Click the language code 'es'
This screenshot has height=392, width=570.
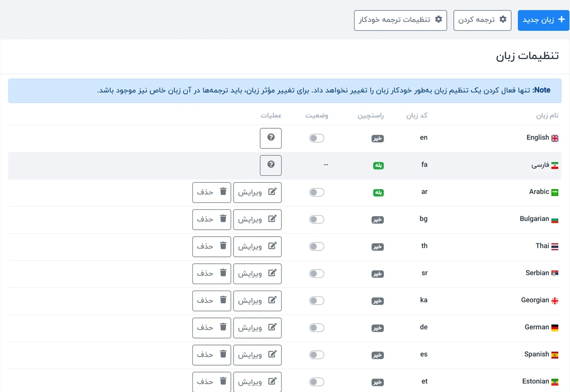tap(424, 355)
